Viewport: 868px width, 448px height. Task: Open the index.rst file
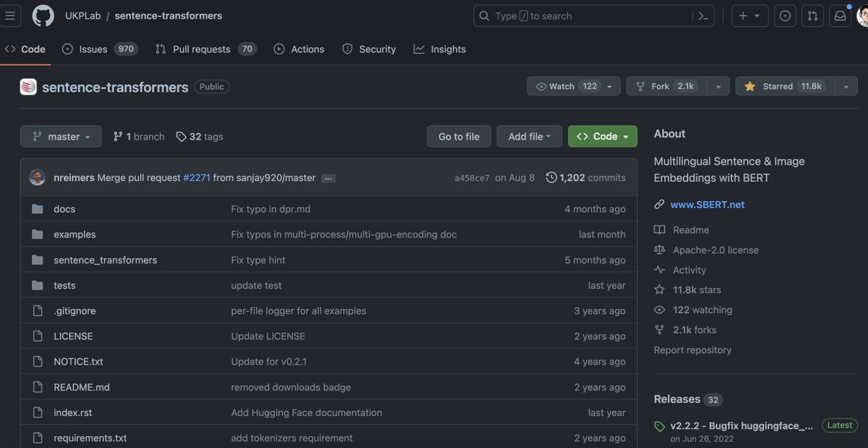click(72, 413)
